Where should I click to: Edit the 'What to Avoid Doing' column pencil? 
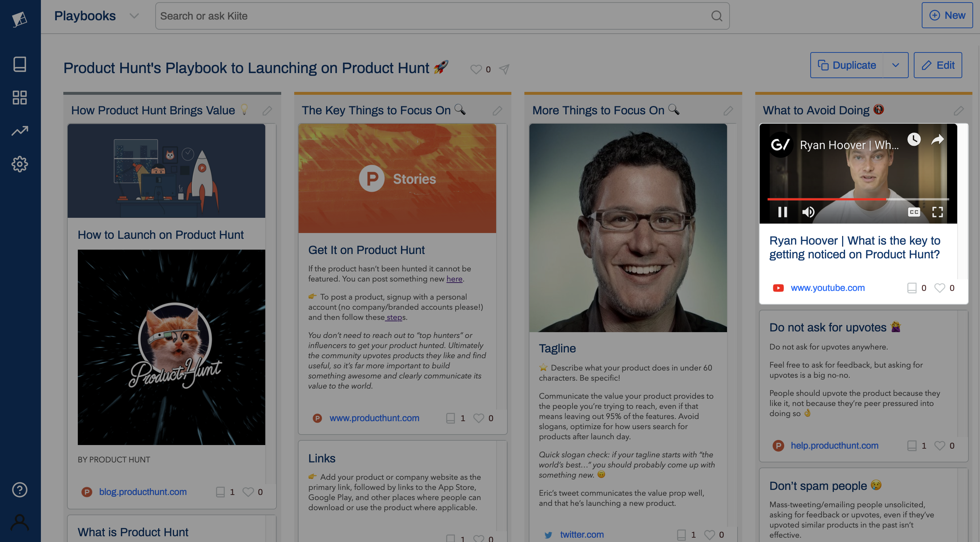[x=959, y=111]
